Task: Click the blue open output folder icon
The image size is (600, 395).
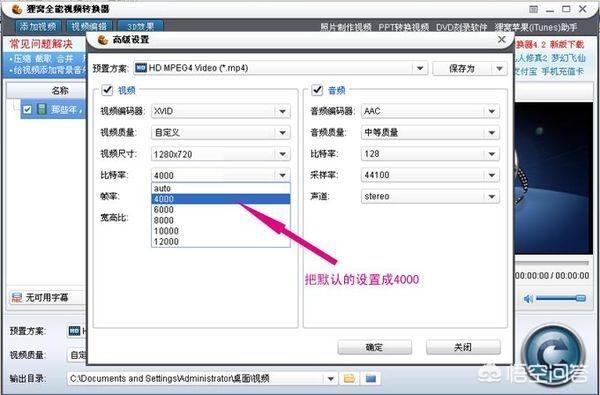Action: click(370, 379)
